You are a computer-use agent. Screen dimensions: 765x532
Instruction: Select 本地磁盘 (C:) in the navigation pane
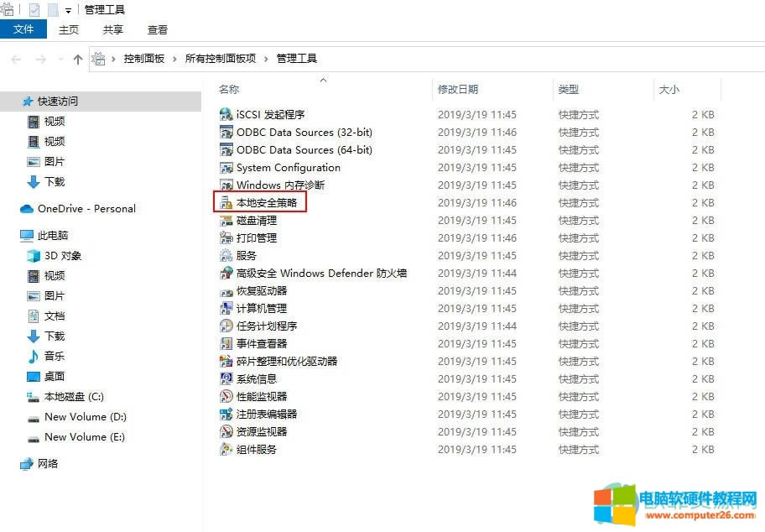click(74, 396)
